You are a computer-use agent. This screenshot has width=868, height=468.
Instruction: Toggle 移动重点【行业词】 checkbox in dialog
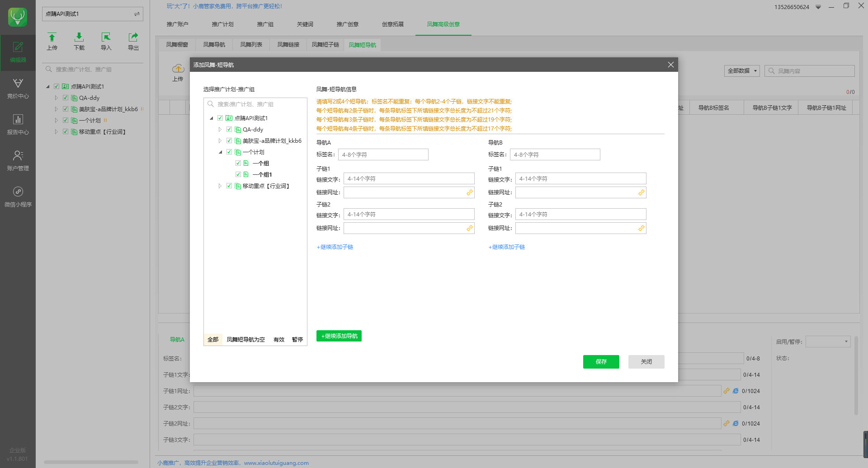click(x=229, y=186)
